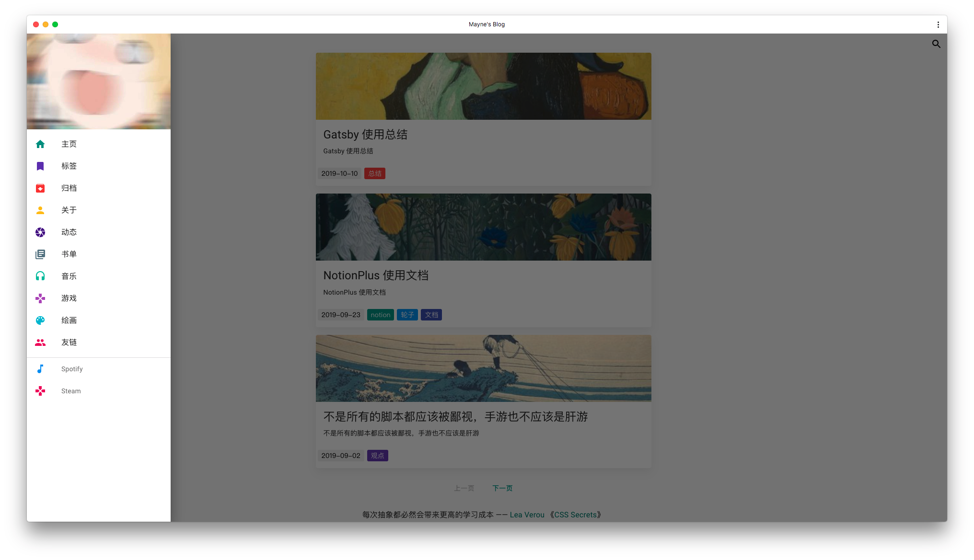Open the NotionPlus 使用文档 post title
The height and width of the screenshot is (560, 974).
(x=376, y=275)
